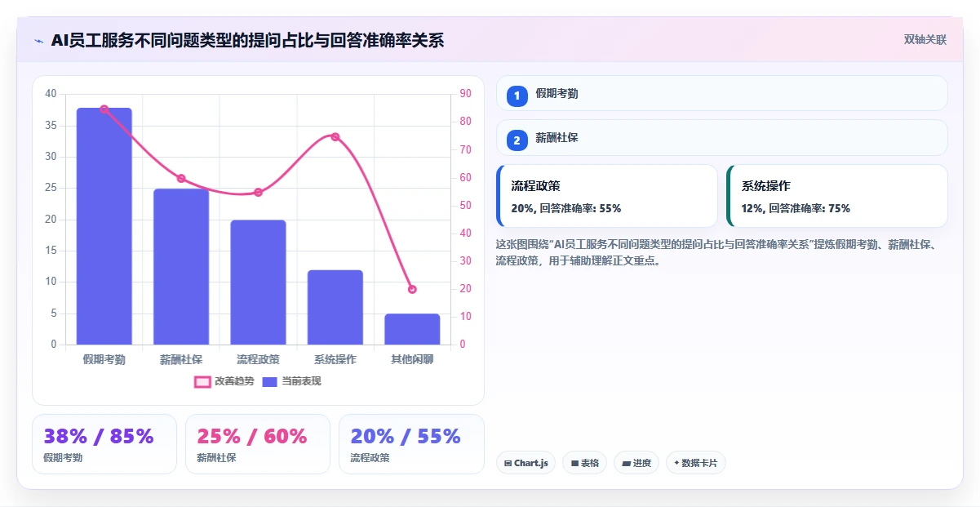Image resolution: width=980 pixels, height=507 pixels.
Task: Select numbered badge 1 for 假期考勤
Action: click(517, 96)
